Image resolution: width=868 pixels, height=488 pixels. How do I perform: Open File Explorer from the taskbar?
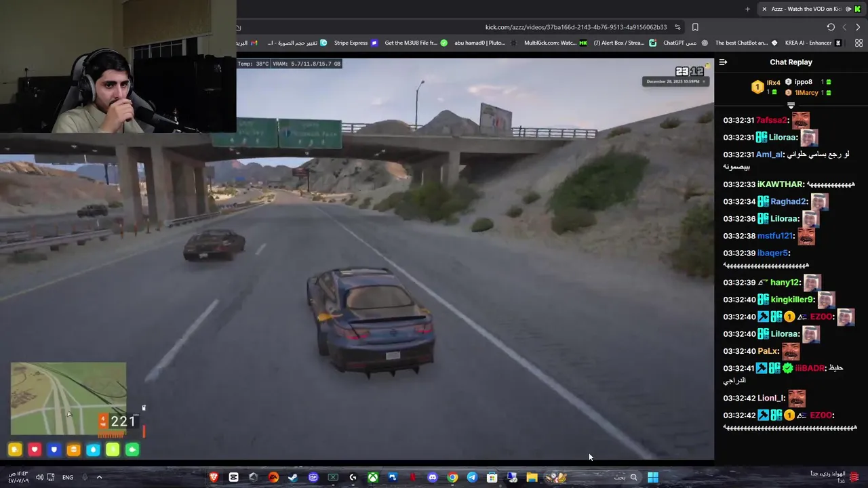532,477
